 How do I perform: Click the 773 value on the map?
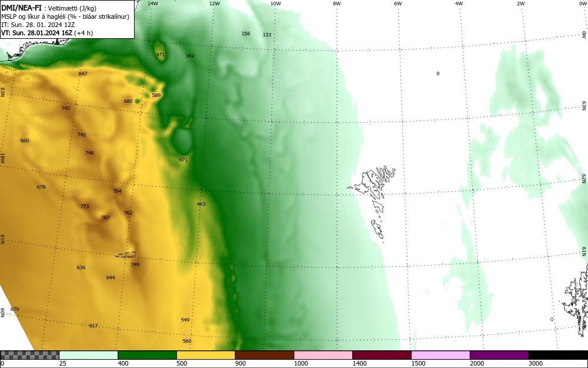point(84,206)
